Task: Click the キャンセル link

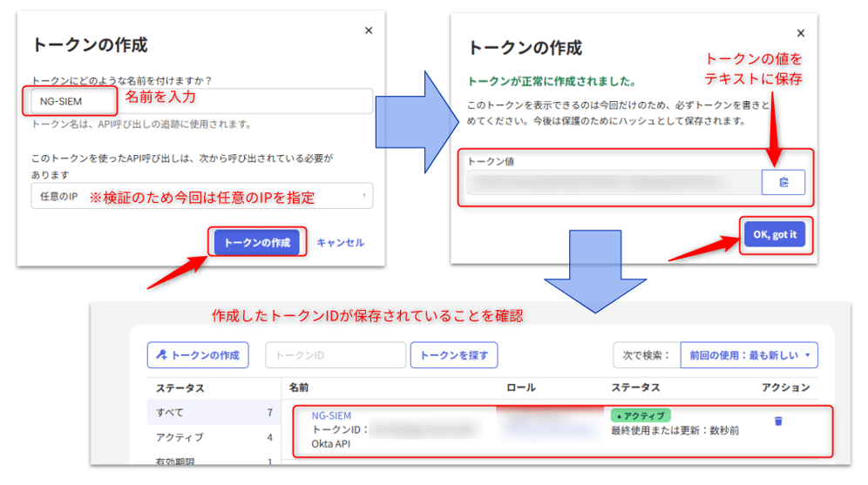Action: tap(340, 242)
